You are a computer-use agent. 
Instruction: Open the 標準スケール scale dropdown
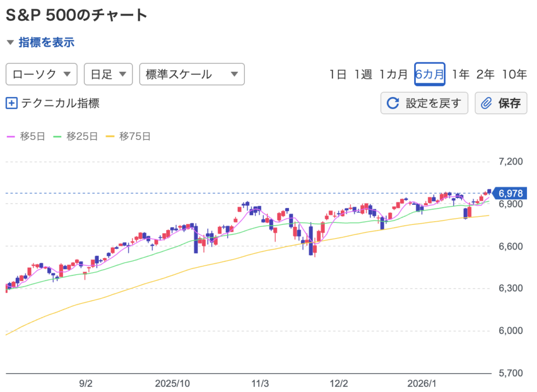click(x=192, y=74)
